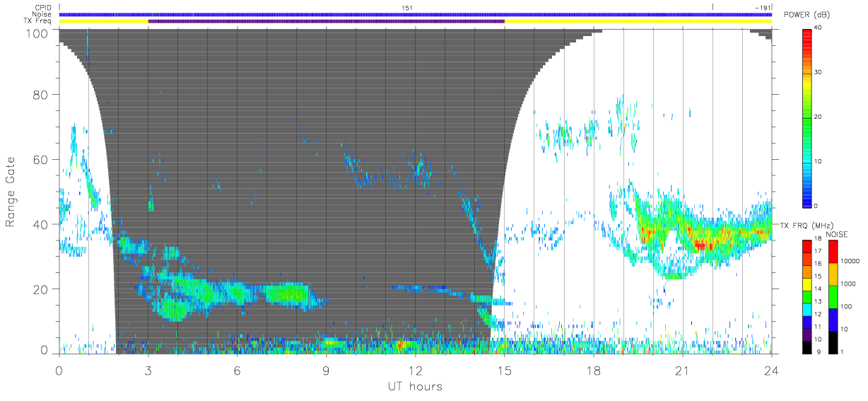This screenshot has height=401, width=868.
Task: Pick the green segment of the NOISE colorbar
Action: (833, 297)
